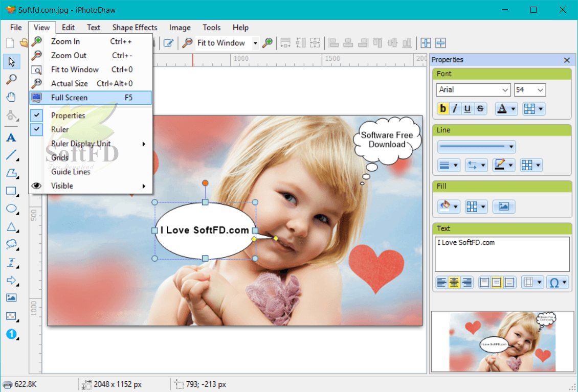The width and height of the screenshot is (578, 392).
Task: Set text alignment to left
Action: coord(441,283)
